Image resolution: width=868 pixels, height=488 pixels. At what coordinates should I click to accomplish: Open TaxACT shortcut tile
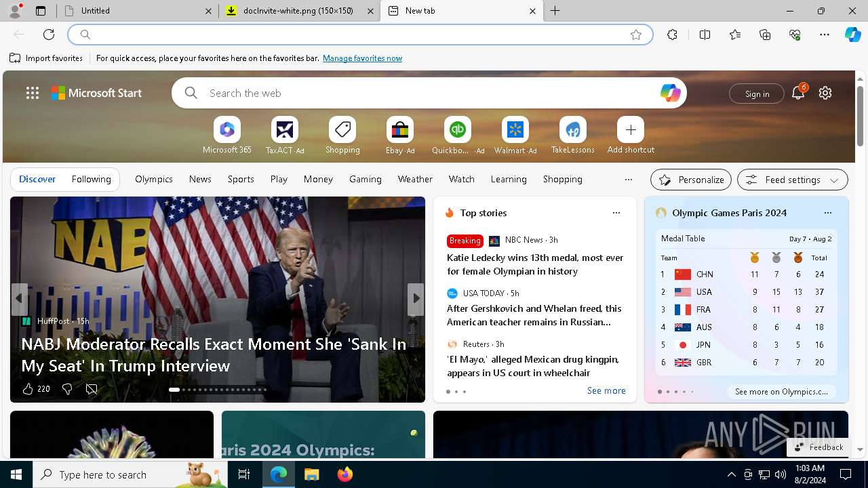pyautogui.click(x=285, y=136)
